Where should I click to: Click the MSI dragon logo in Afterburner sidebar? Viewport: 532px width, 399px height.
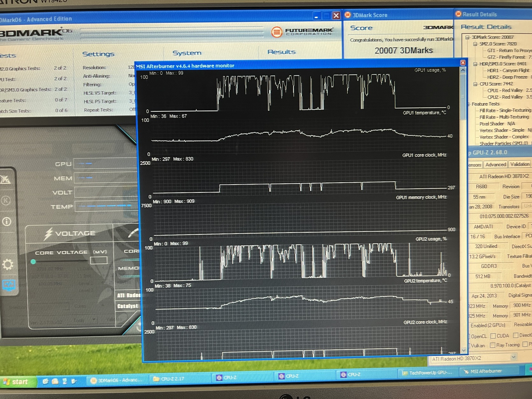[x=5, y=179]
